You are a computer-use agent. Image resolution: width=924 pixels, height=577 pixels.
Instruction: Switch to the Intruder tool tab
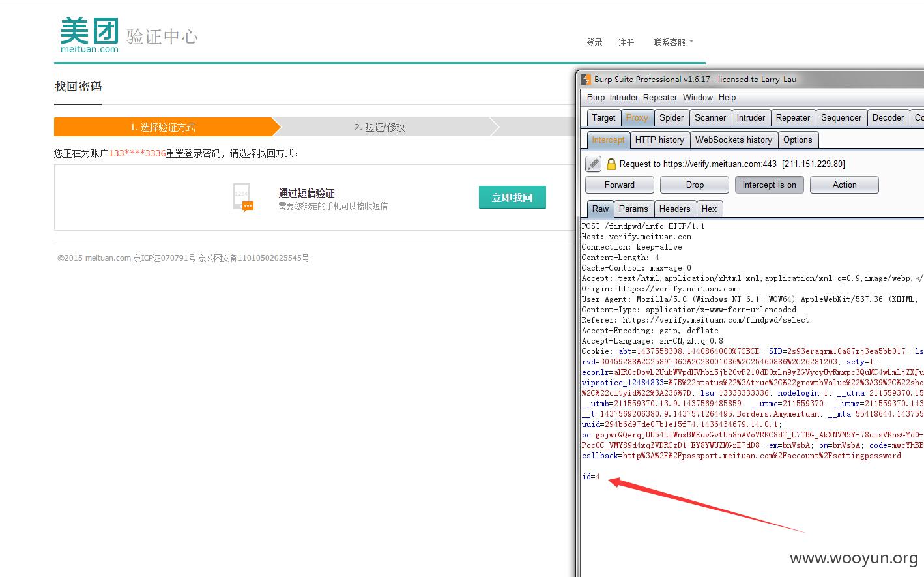751,118
